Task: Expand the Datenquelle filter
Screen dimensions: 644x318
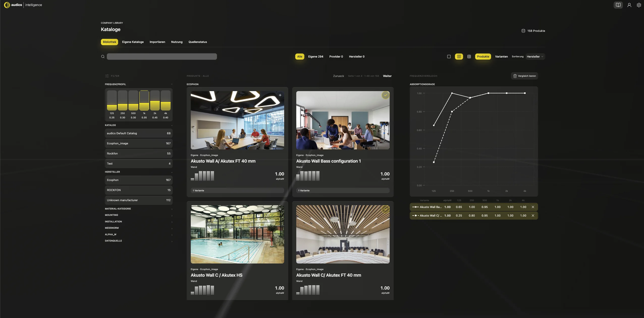Action: point(139,241)
